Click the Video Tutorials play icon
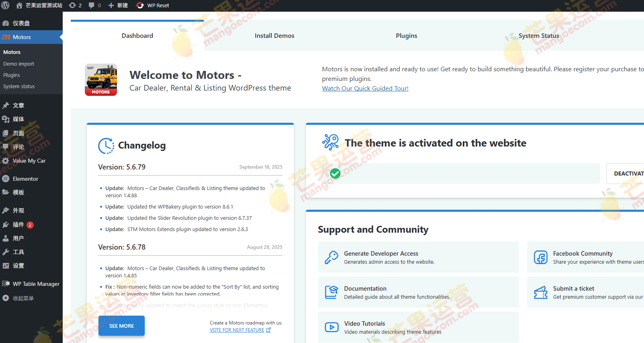Image resolution: width=644 pixels, height=343 pixels. [x=331, y=327]
